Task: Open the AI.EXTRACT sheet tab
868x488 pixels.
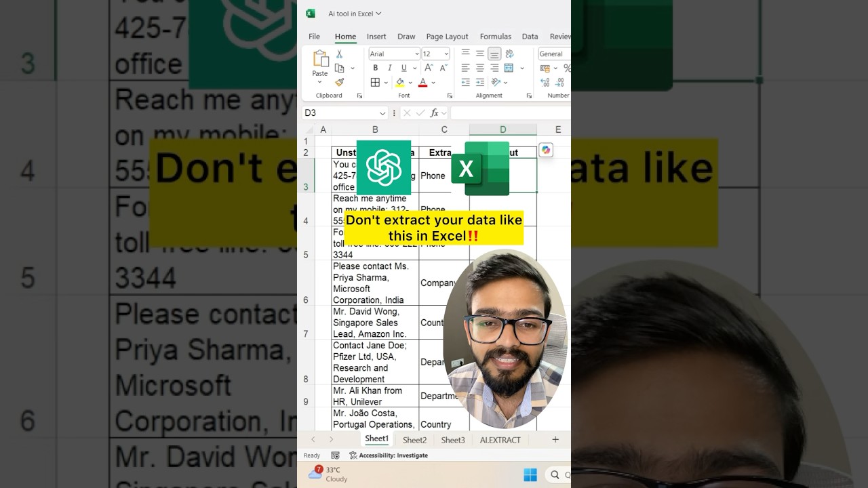Action: coord(500,440)
